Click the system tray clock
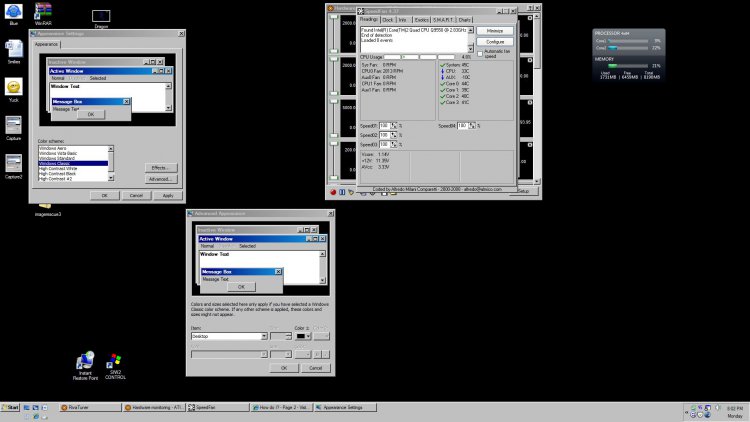Image resolution: width=750 pixels, height=422 pixels. tap(735, 409)
